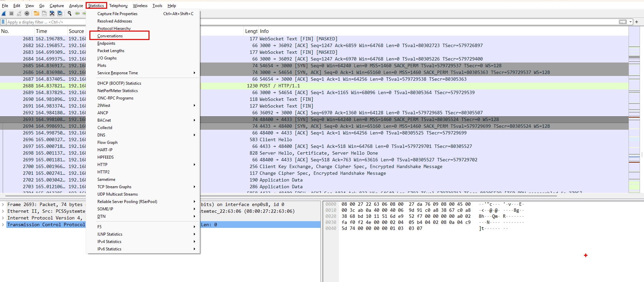The width and height of the screenshot is (644, 282).
Task: Click in the display filter input field
Action: 302,22
